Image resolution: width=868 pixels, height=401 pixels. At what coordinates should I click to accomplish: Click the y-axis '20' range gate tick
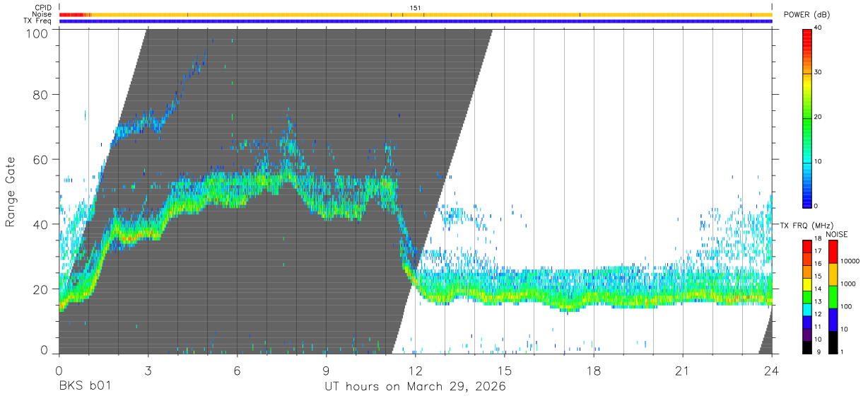40,289
